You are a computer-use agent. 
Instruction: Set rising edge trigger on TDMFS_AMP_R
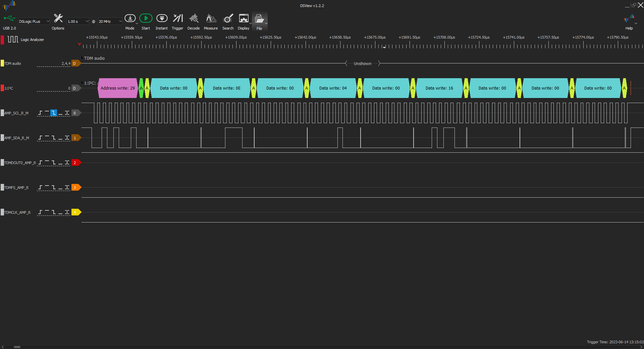pyautogui.click(x=40, y=187)
